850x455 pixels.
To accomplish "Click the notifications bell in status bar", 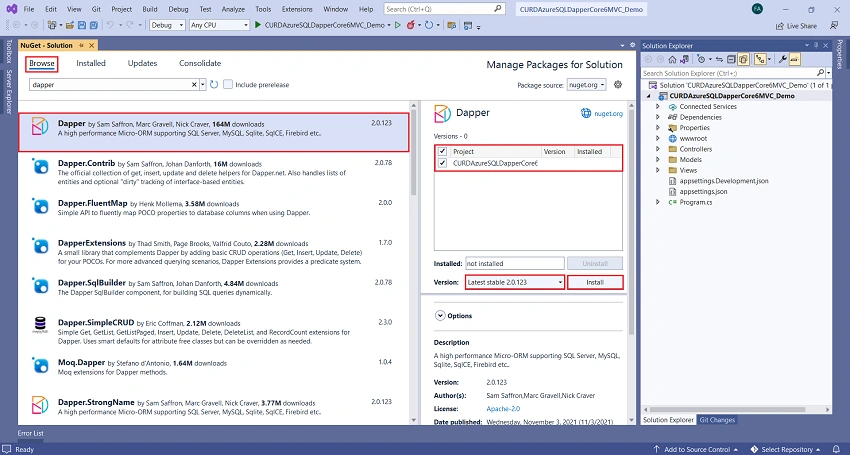I will point(838,449).
